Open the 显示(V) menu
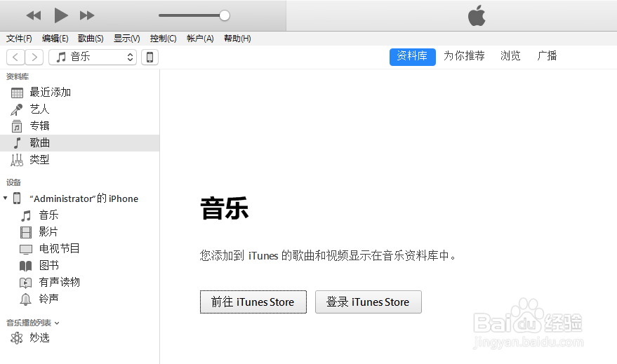The image size is (617, 364). point(127,39)
